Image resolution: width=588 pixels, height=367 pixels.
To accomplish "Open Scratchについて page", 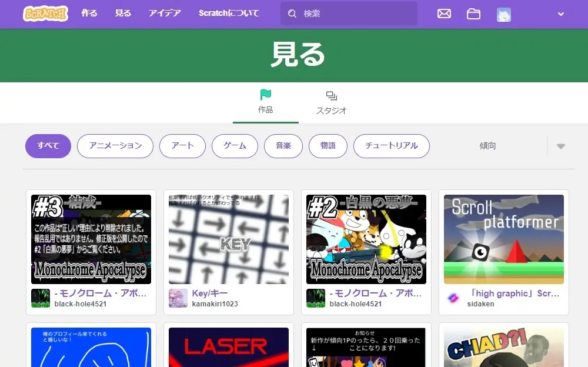I will coord(229,13).
